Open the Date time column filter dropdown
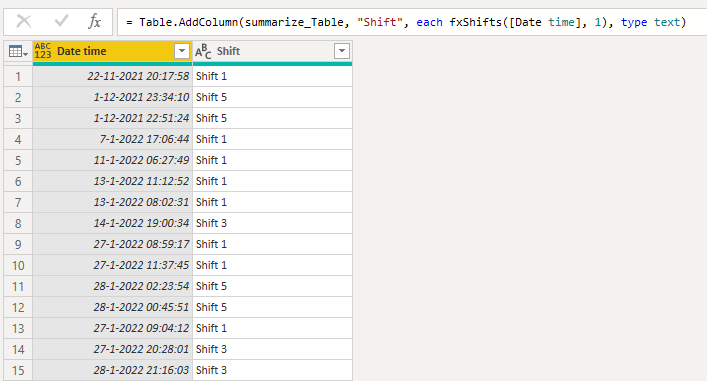The height and width of the screenshot is (381, 707). (x=182, y=51)
